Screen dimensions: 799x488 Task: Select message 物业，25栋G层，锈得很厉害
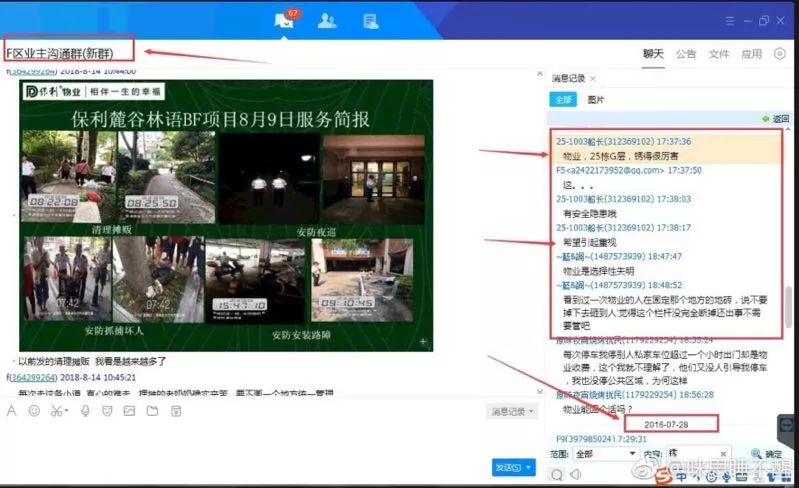[621, 155]
